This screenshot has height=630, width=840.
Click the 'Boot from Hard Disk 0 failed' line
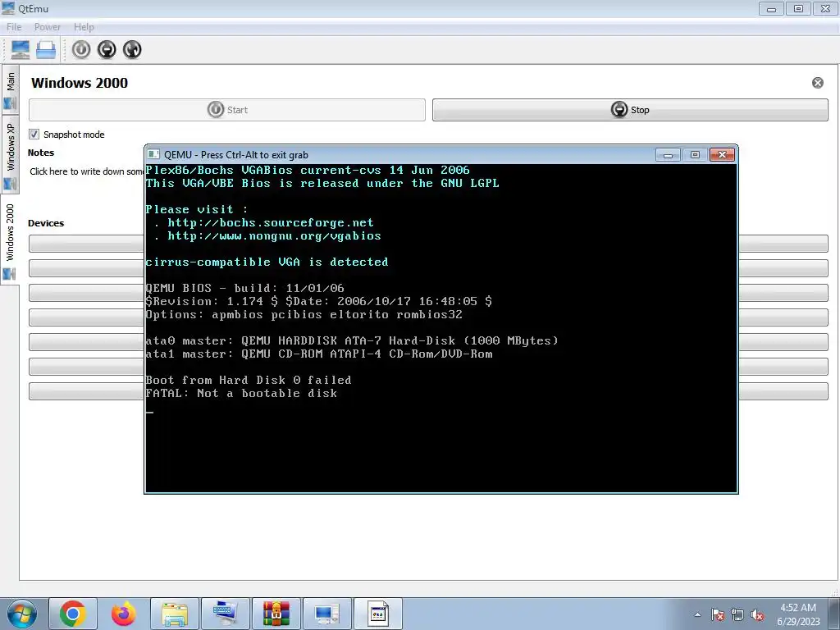pos(249,380)
